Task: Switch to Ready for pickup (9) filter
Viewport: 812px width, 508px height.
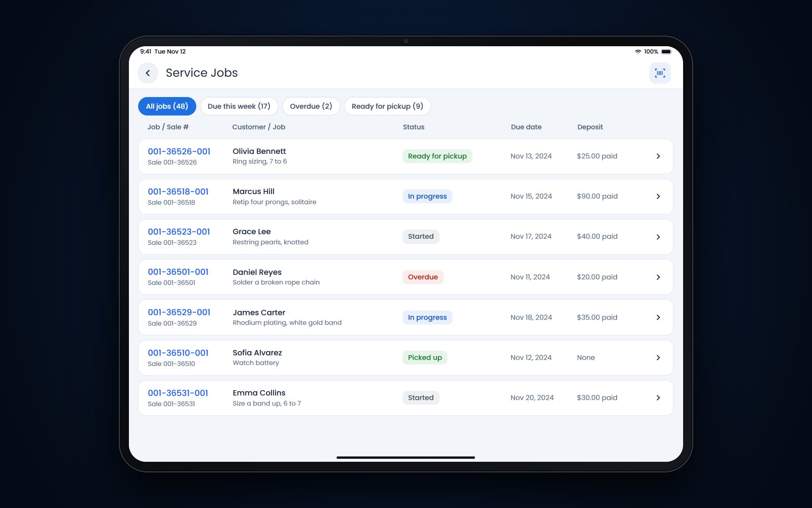Action: tap(387, 106)
